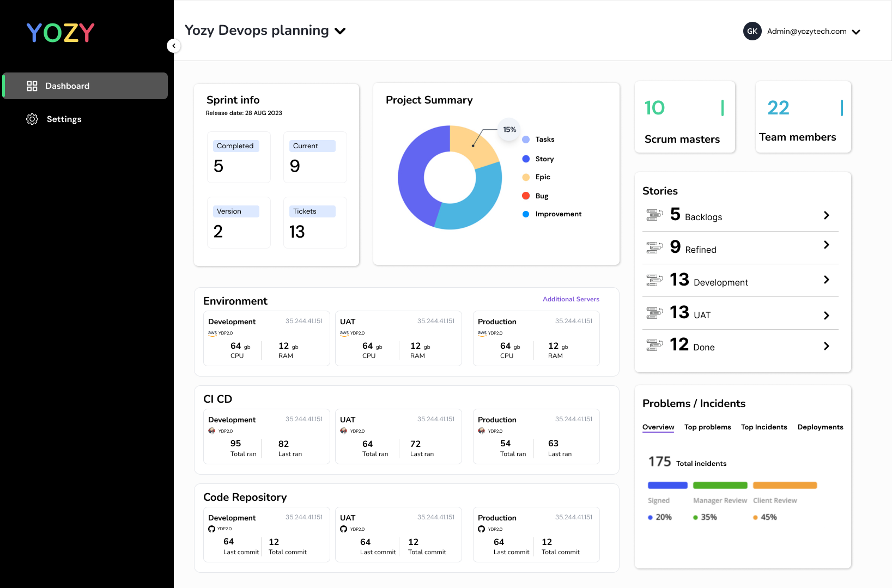Click the GK user avatar
This screenshot has width=892, height=588.
pyautogui.click(x=752, y=31)
